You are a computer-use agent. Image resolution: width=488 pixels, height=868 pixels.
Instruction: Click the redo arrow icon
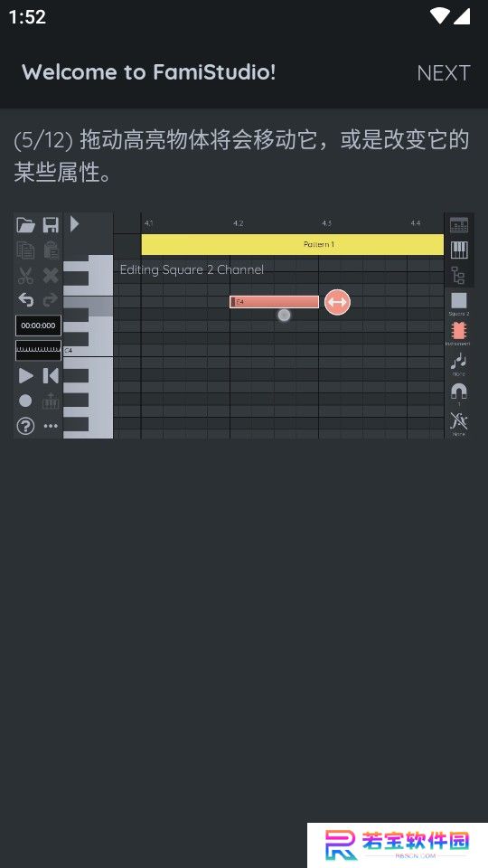coord(51,300)
